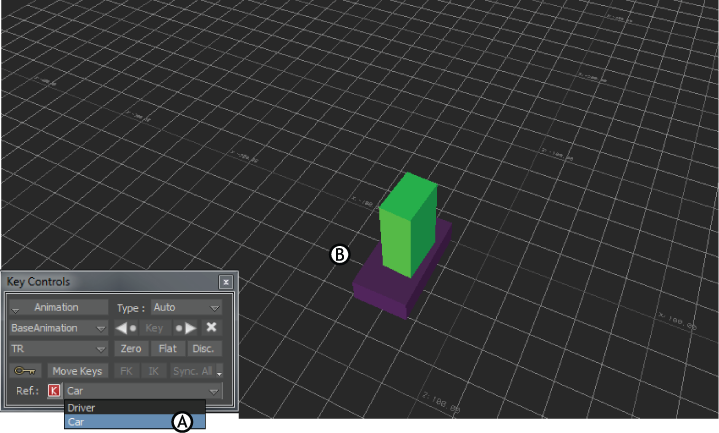Open the Ref. dropdown showing Car
Image resolution: width=719 pixels, height=433 pixels.
coord(143,391)
